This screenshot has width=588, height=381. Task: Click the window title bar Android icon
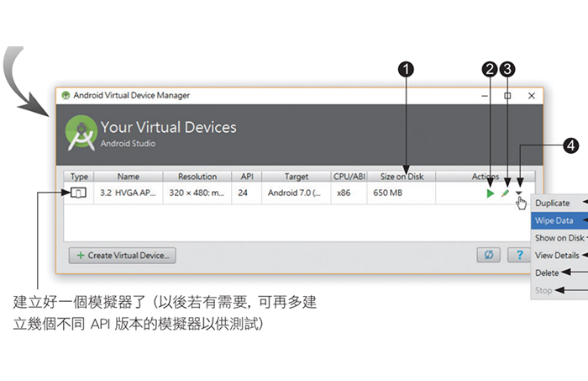pyautogui.click(x=66, y=95)
